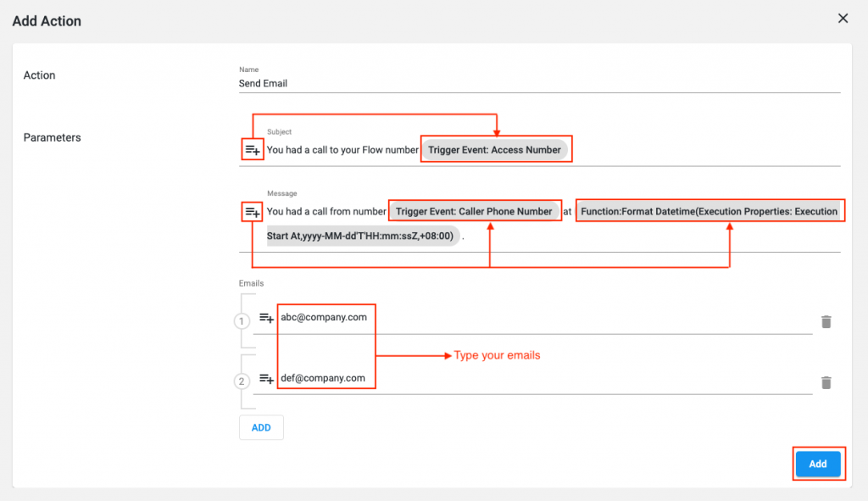
Task: Click the insert-variable icon beside Subject
Action: point(253,150)
